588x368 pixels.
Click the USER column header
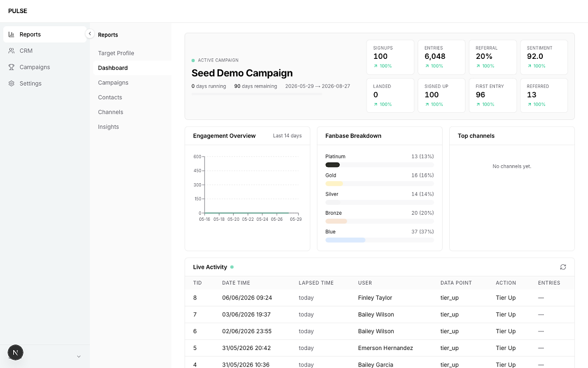click(365, 283)
